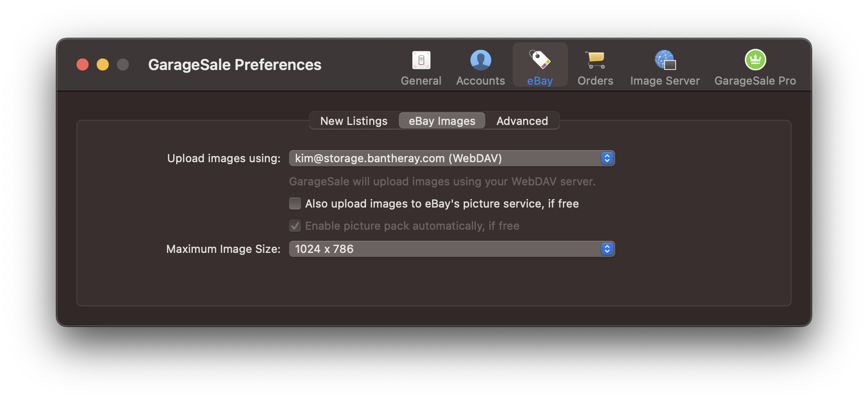The width and height of the screenshot is (868, 401).
Task: Switch to the Advanced tab
Action: point(522,121)
